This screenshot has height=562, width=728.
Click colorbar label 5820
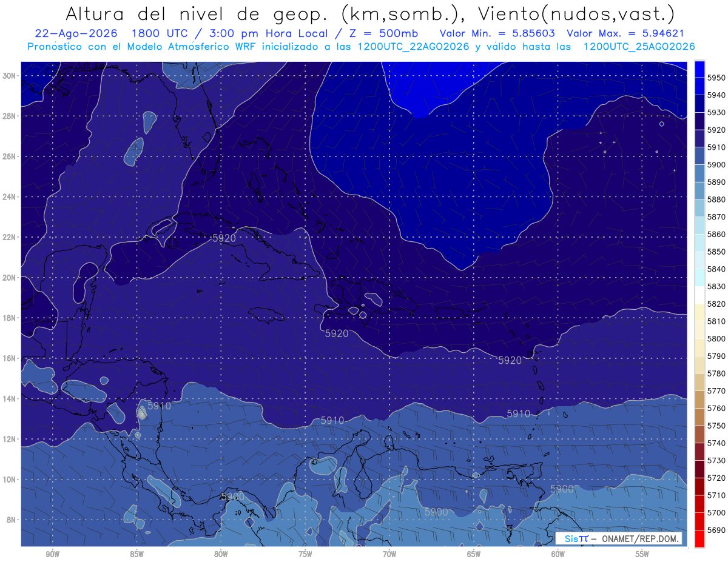point(716,304)
